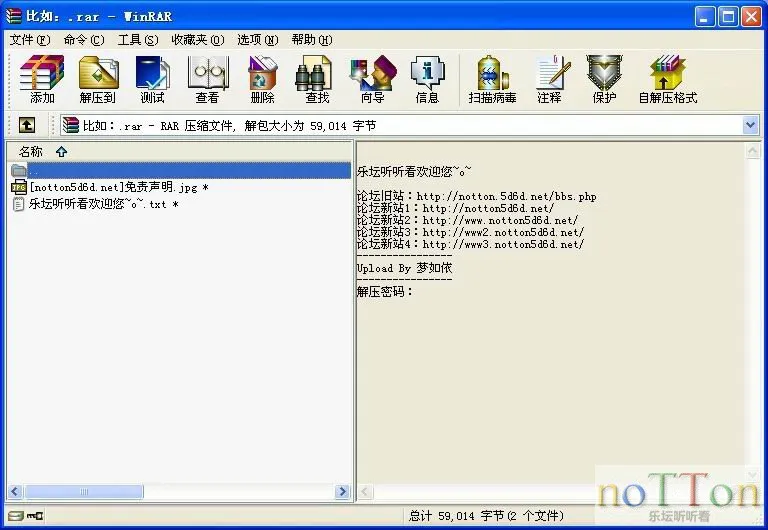Expand the archive path dropdown arrow
The width and height of the screenshot is (768, 530).
(x=750, y=125)
